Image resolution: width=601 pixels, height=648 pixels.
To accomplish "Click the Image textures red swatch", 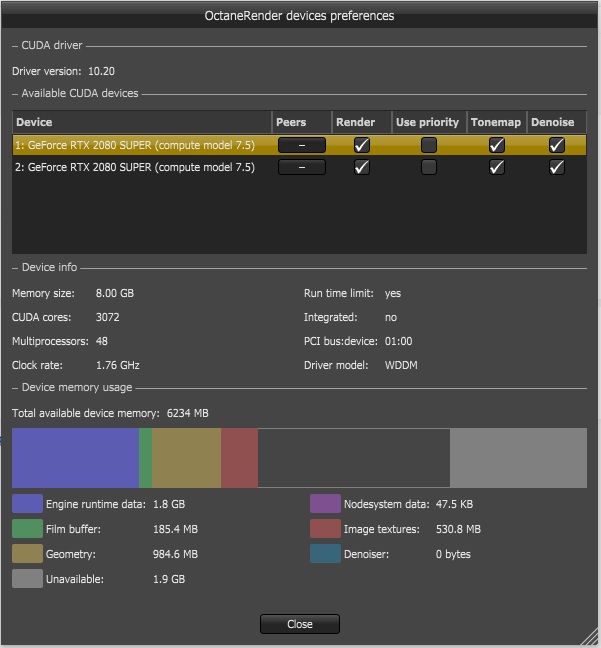I will [325, 529].
